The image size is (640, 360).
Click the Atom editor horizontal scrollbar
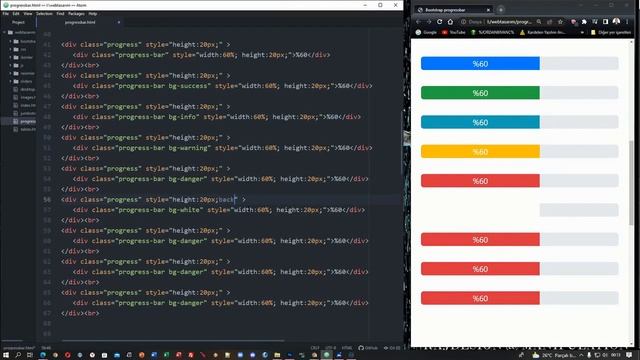[x=173, y=340]
